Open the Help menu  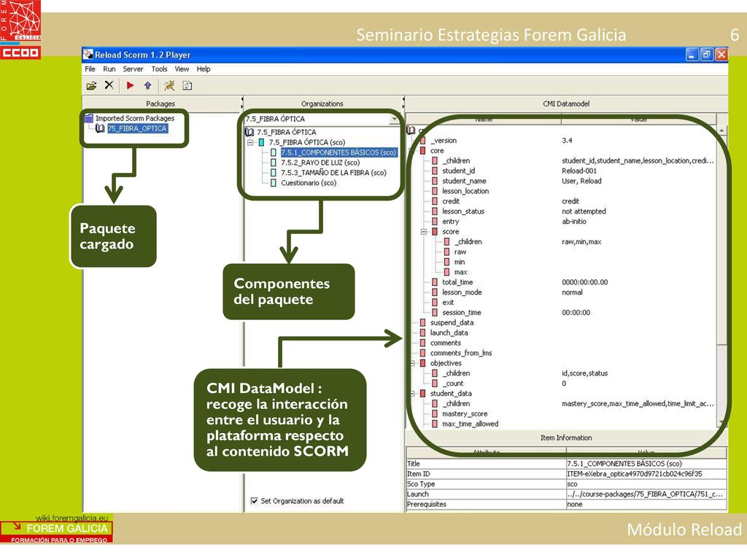[204, 69]
